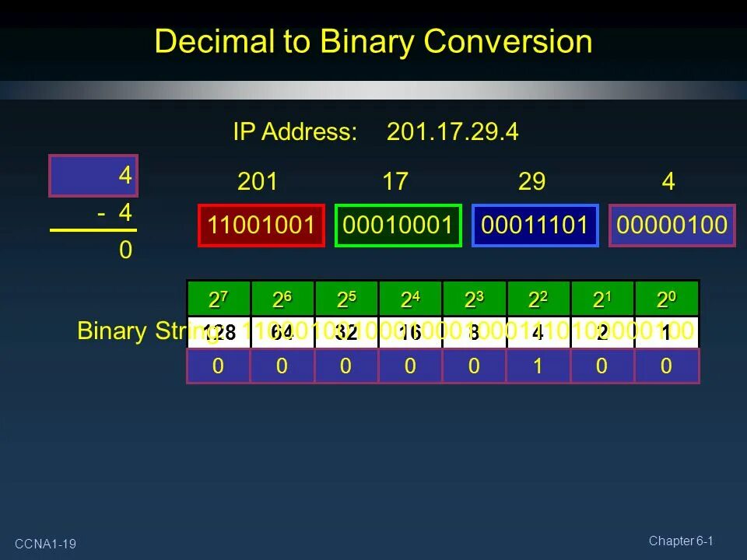Click the header cell for 2 to the power 6

click(x=282, y=299)
